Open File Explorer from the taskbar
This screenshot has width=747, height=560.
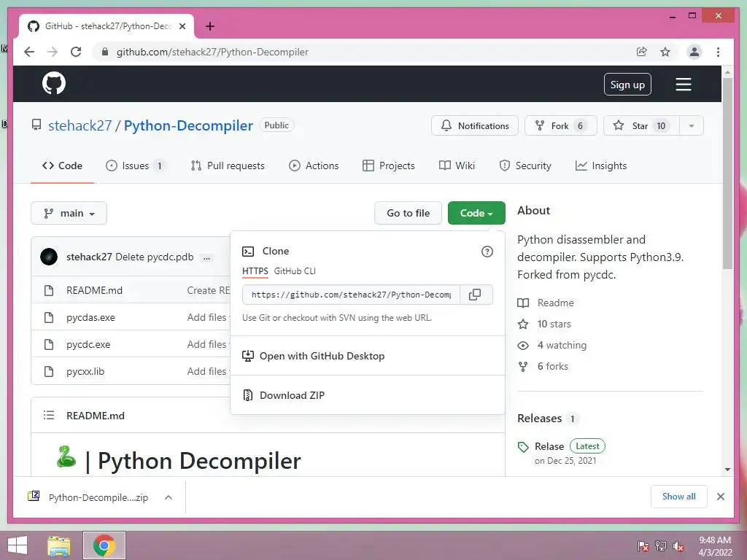point(59,545)
